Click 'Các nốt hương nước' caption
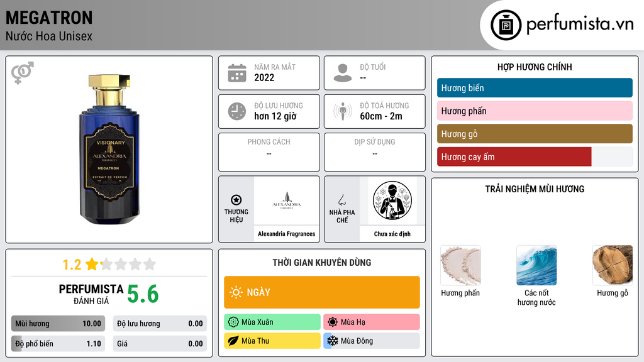Screen dimensions: 644x362 click(x=536, y=297)
